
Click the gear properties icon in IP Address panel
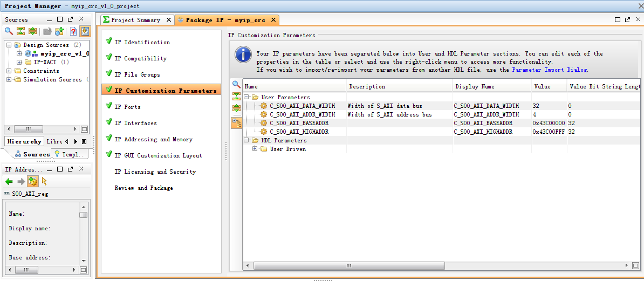point(33,181)
